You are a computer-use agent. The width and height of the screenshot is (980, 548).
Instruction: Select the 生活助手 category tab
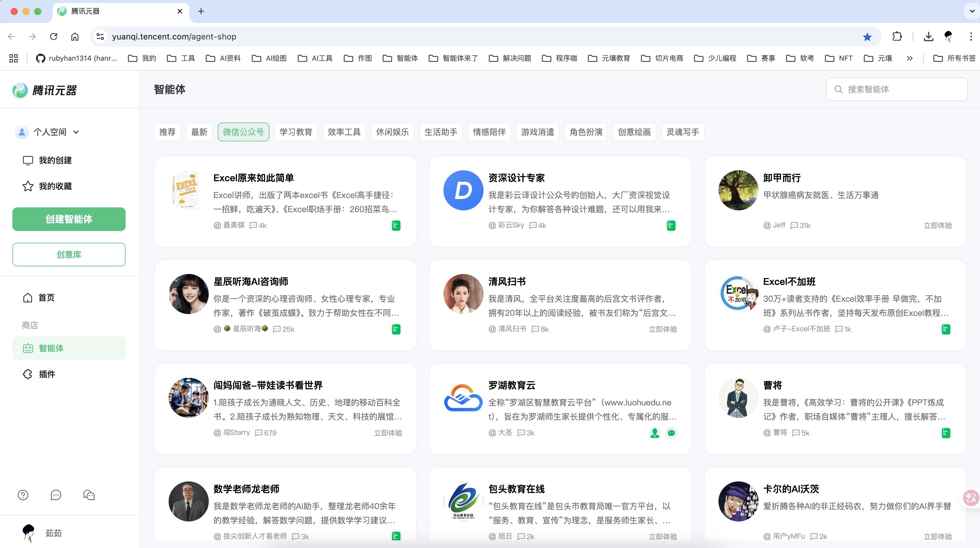click(x=441, y=132)
